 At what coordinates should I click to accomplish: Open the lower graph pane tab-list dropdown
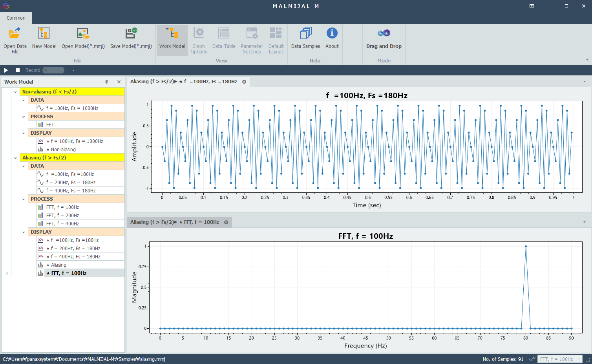point(585,222)
